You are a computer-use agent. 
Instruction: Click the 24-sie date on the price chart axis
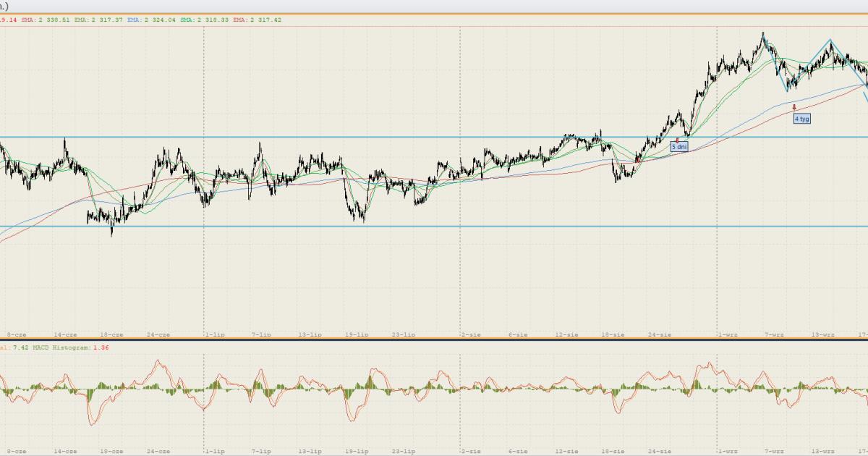(x=660, y=335)
